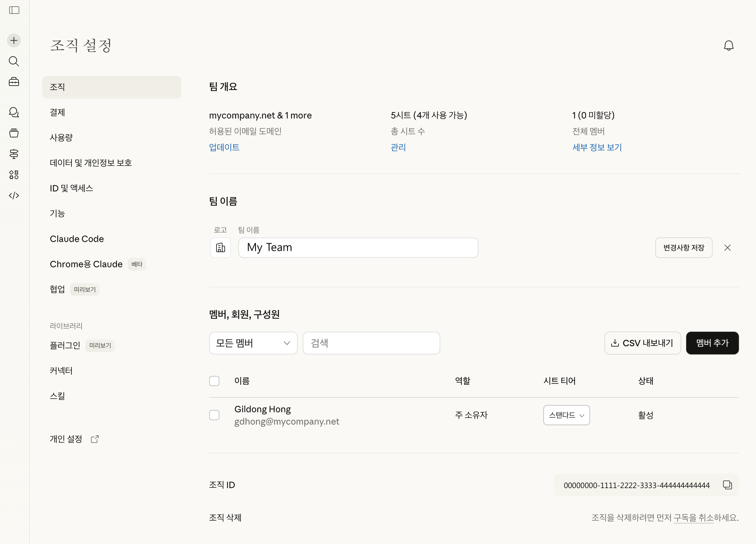Focus the member 검색 input field
The image size is (756, 544).
tap(371, 343)
